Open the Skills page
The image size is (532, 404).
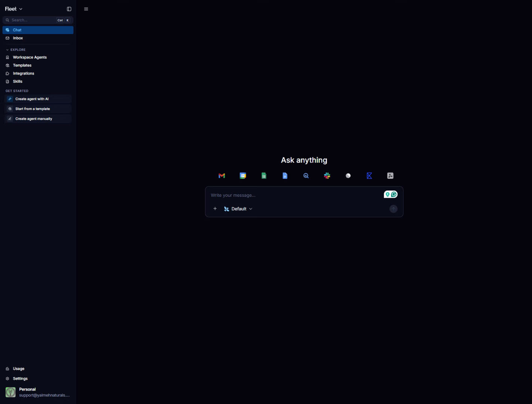[x=38, y=82]
